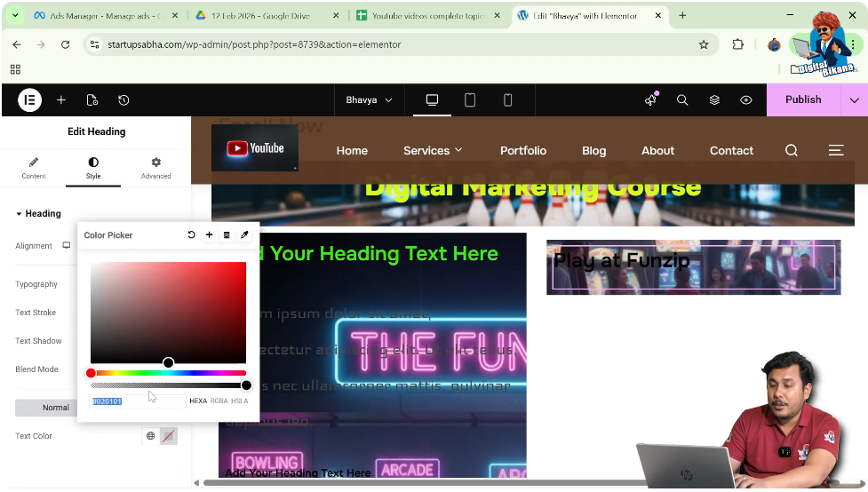Add a new element with plus icon

click(x=61, y=100)
